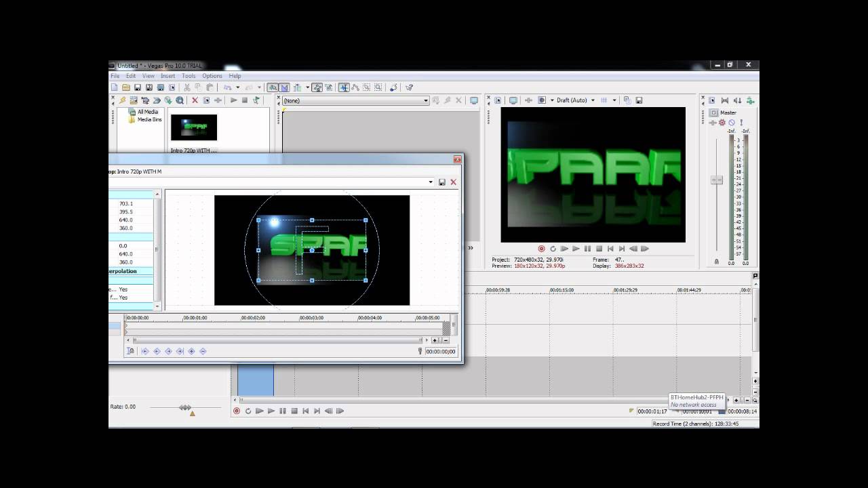Open Pan/Crop preset dropdown list
The image size is (868, 488).
[431, 182]
